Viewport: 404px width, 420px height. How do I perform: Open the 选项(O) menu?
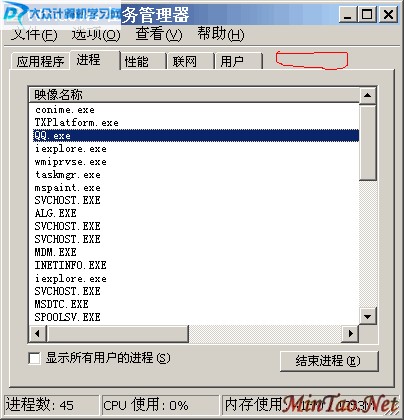(x=96, y=34)
